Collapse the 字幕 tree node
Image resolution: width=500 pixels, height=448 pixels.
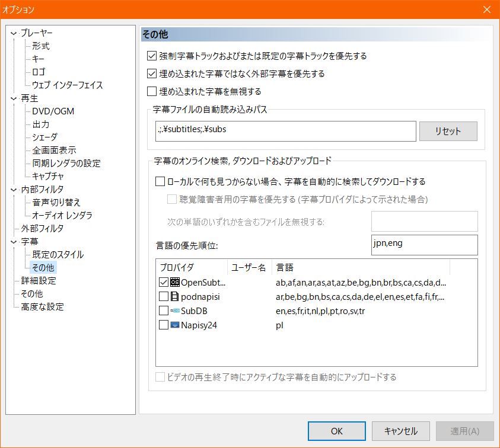point(14,242)
